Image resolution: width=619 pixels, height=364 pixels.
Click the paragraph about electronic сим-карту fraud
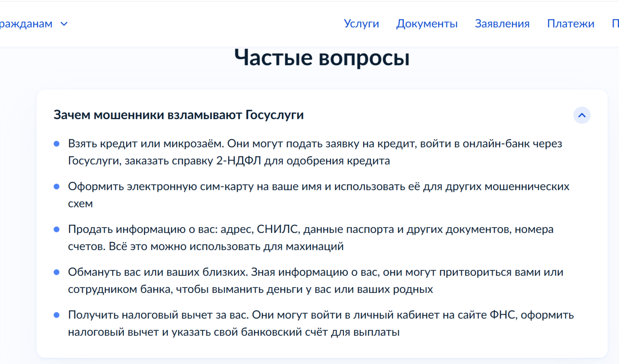point(318,187)
